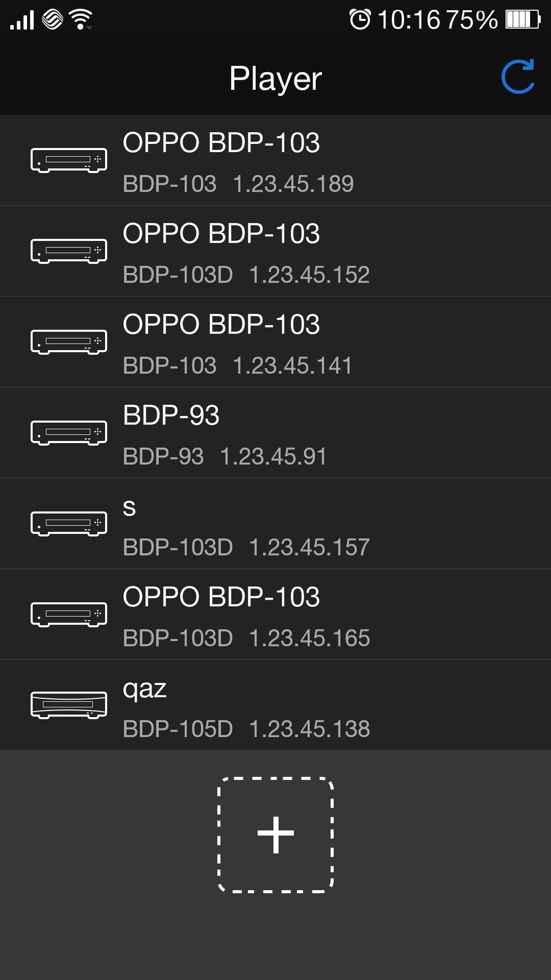Image resolution: width=551 pixels, height=980 pixels.
Task: Tap the Player title in the header
Action: [x=275, y=78]
